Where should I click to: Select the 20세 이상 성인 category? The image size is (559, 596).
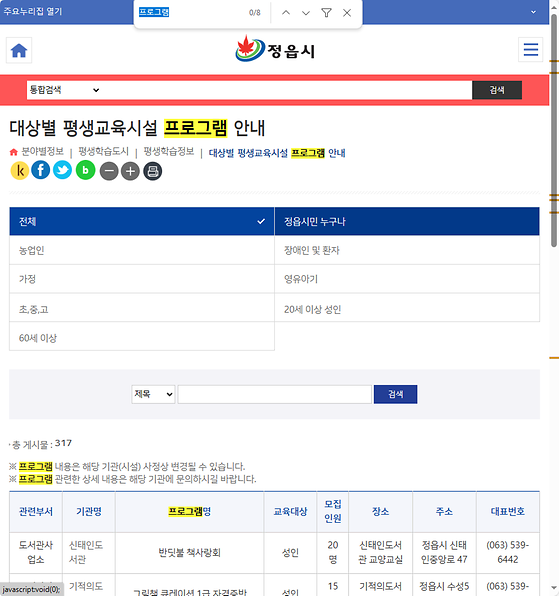pyautogui.click(x=407, y=309)
